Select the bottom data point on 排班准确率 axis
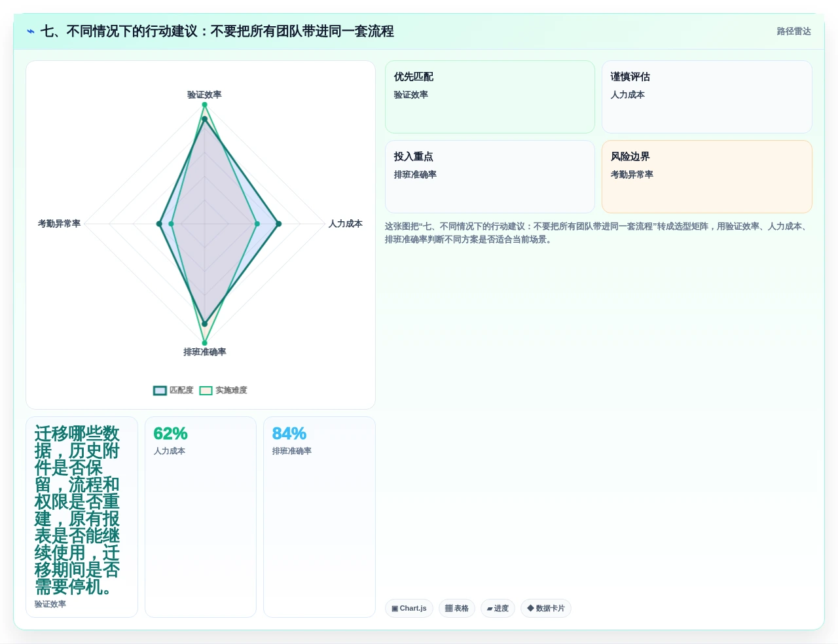838x644 pixels. point(204,343)
